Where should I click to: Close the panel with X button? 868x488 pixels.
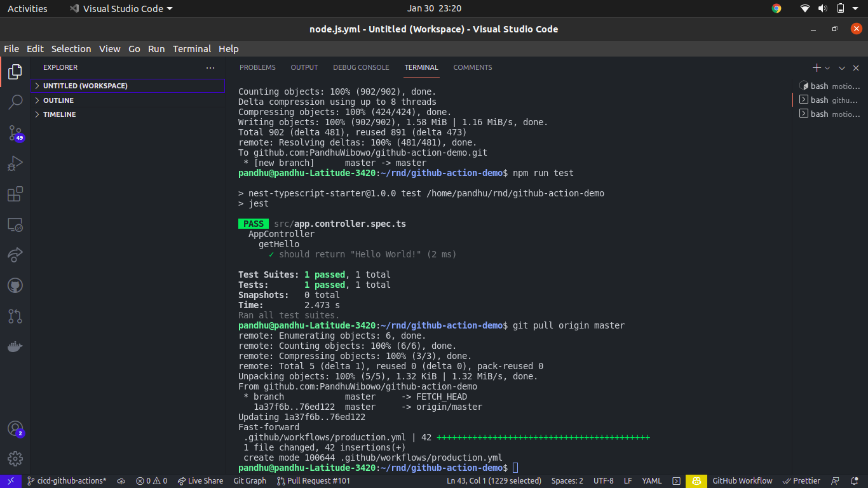pos(856,68)
